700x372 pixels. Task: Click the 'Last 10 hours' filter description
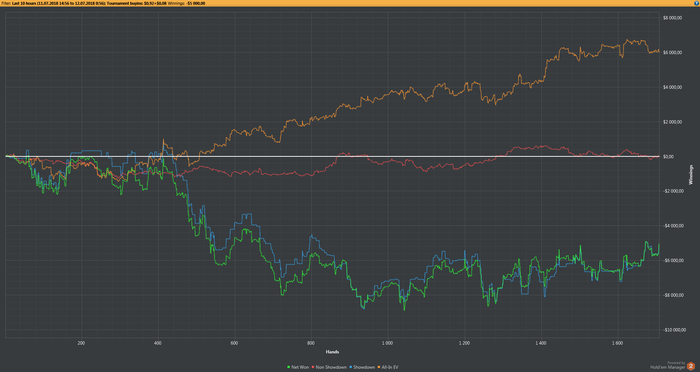[x=58, y=3]
